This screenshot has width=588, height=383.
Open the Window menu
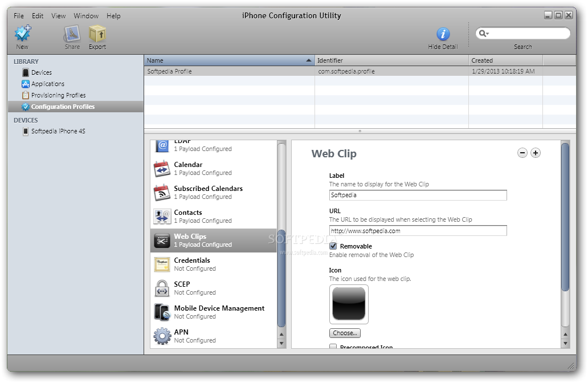click(86, 16)
